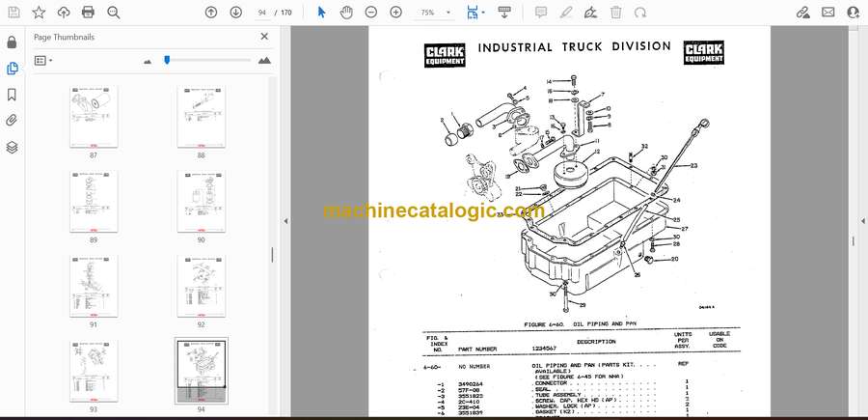Open the find text search tool
The width and height of the screenshot is (868, 420).
point(114,13)
